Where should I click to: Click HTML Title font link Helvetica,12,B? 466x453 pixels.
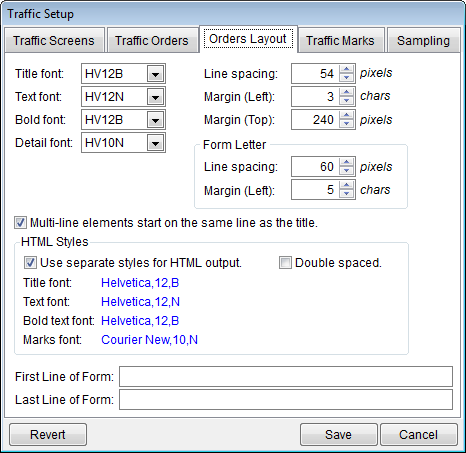pyautogui.click(x=140, y=283)
